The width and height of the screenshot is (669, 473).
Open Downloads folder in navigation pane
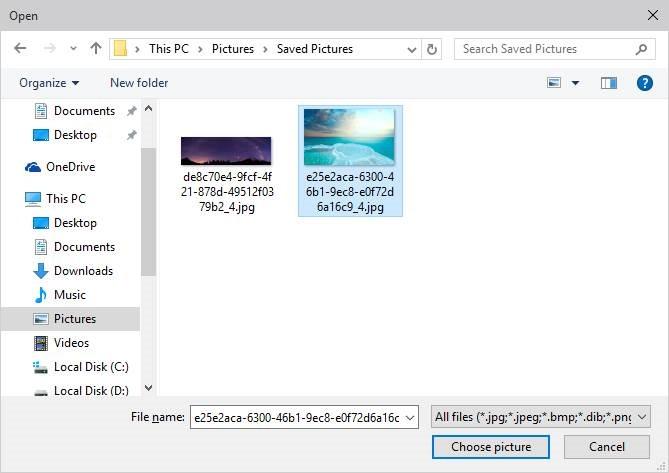coord(83,271)
